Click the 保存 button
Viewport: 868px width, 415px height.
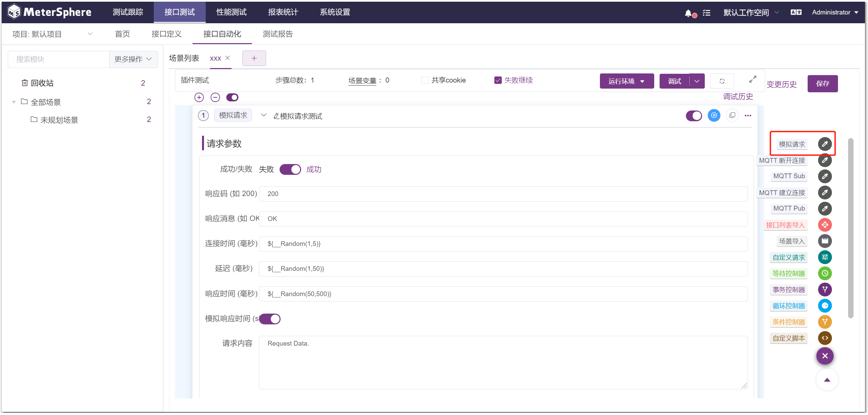822,84
